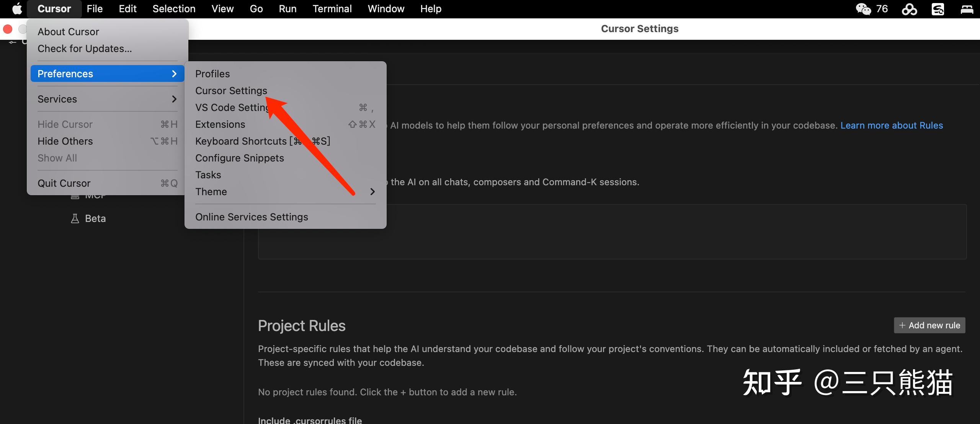Expand the Theme submenu arrow
Screen dimensions: 980x424
tap(372, 191)
